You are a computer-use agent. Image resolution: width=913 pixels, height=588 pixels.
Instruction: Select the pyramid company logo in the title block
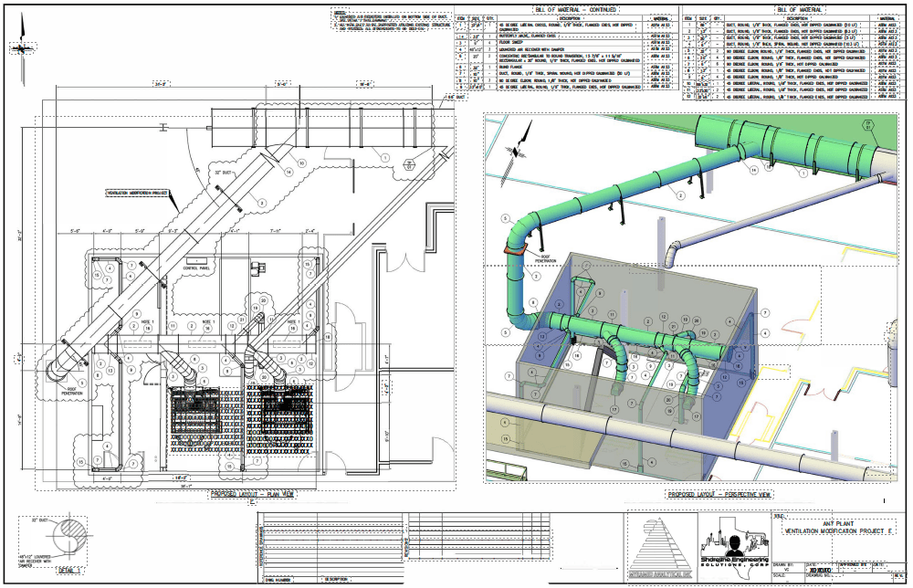pyautogui.click(x=661, y=547)
